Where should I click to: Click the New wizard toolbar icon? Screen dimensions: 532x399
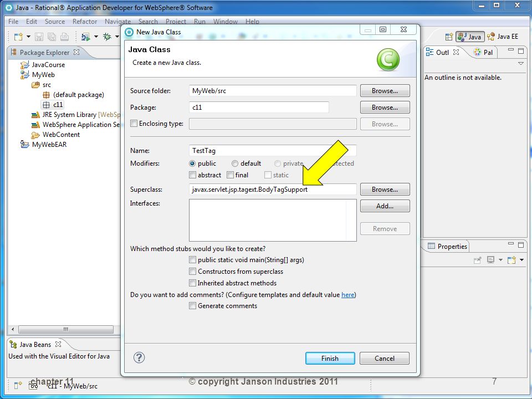18,37
